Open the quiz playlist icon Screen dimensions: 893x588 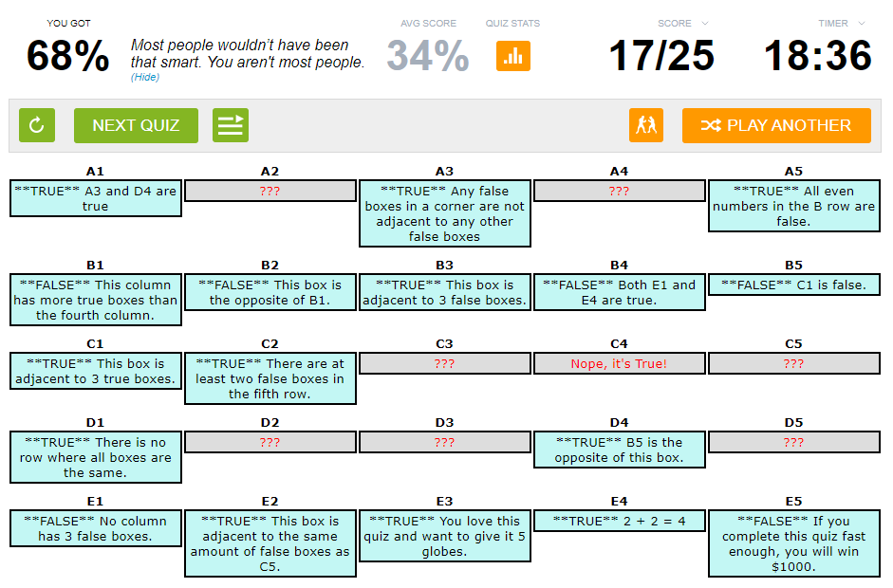click(231, 125)
